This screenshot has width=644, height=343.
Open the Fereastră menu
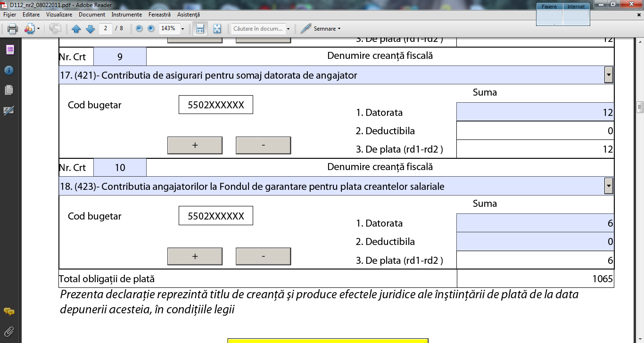[159, 15]
